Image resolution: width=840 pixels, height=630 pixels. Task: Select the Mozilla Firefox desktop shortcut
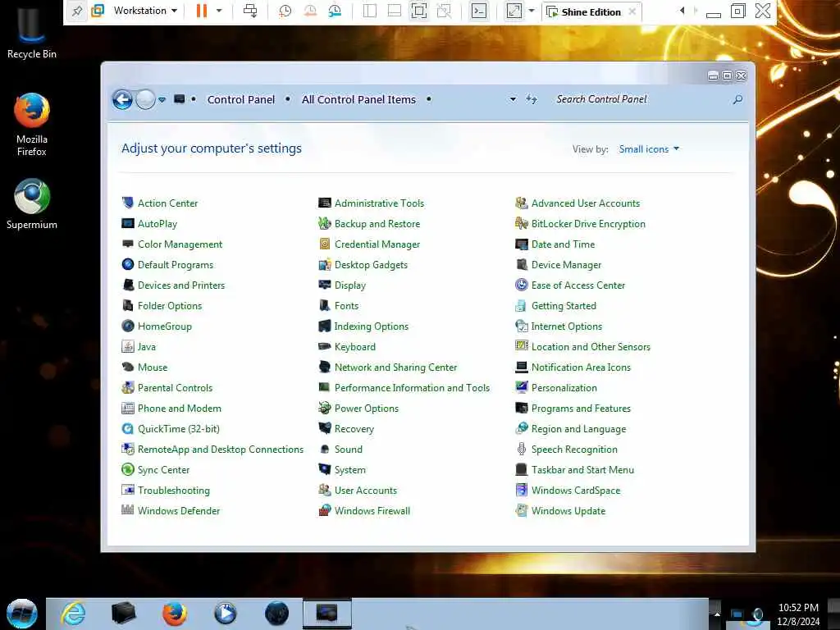pyautogui.click(x=32, y=125)
